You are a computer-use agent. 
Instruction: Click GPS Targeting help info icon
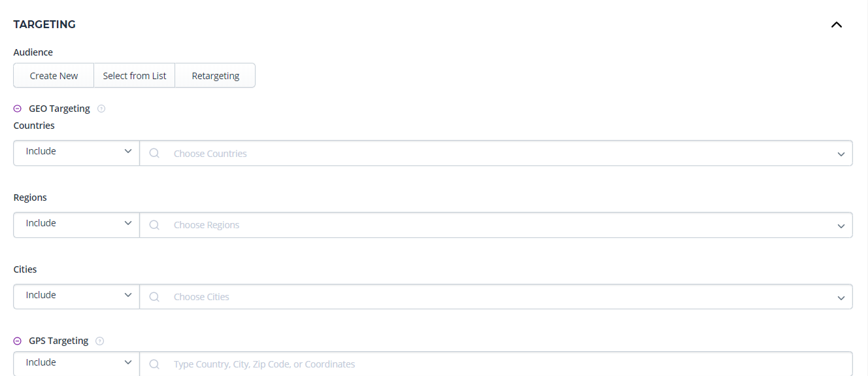pos(100,341)
